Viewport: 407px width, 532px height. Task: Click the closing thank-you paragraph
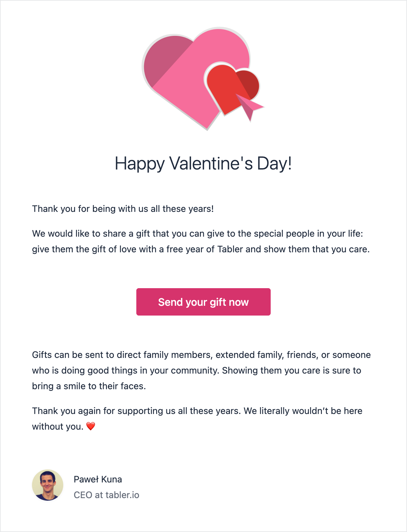click(197, 418)
